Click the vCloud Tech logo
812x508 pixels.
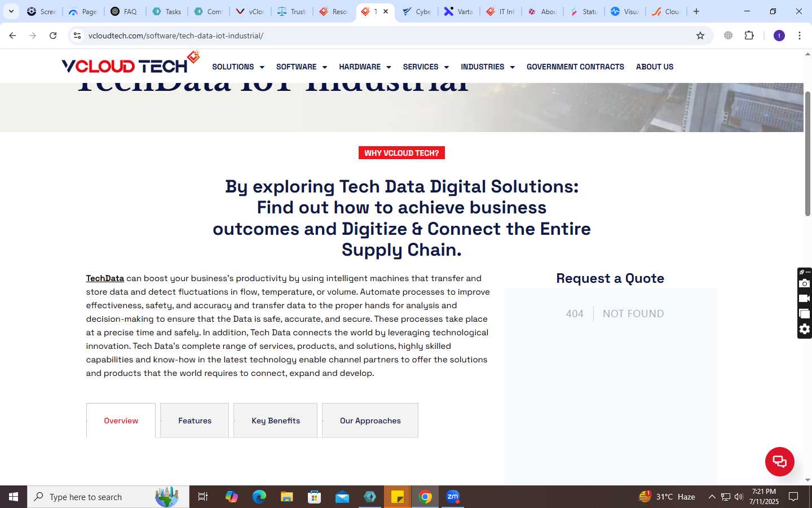(x=130, y=63)
